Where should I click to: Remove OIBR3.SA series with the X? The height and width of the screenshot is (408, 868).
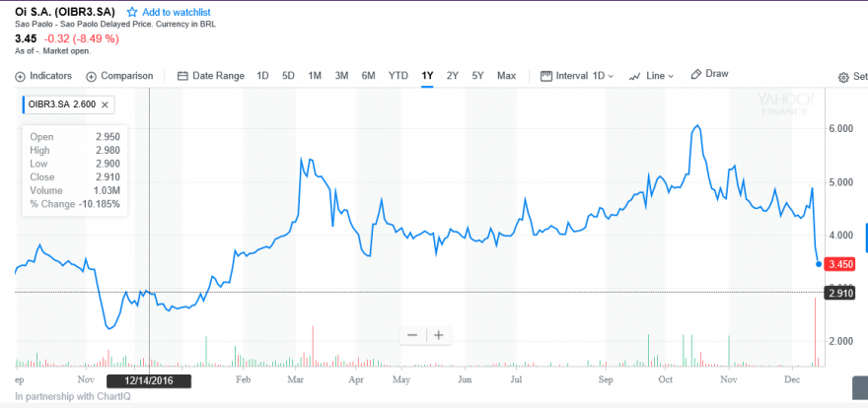(x=106, y=104)
